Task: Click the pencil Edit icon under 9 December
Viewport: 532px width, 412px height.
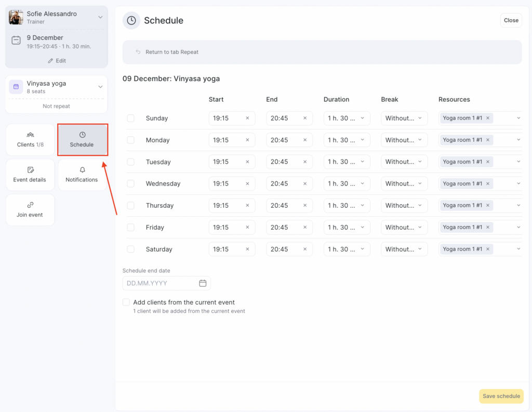Action: click(x=51, y=61)
